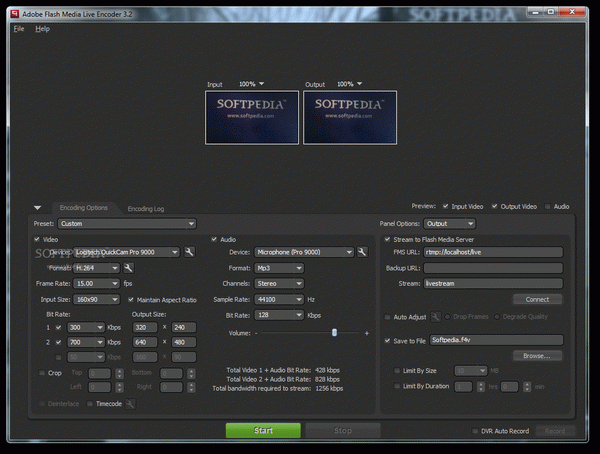Image resolution: width=600 pixels, height=454 pixels.
Task: Open Frame Rate 15.00 dropdown
Action: tap(97, 283)
